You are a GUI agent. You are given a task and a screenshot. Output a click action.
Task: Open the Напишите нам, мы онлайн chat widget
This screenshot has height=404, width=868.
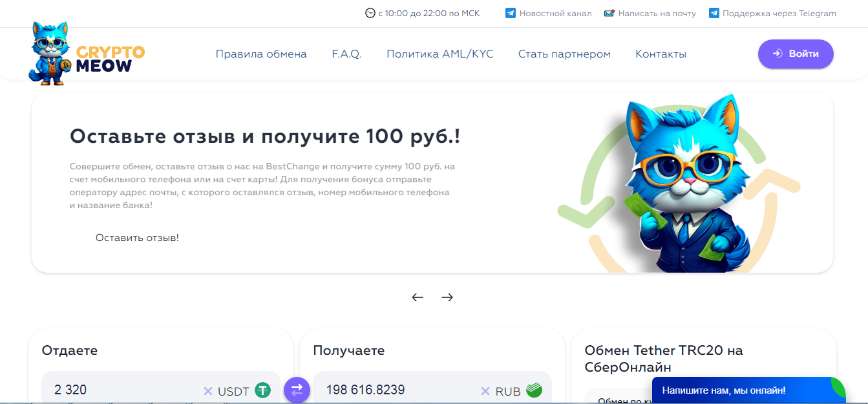[x=724, y=390]
